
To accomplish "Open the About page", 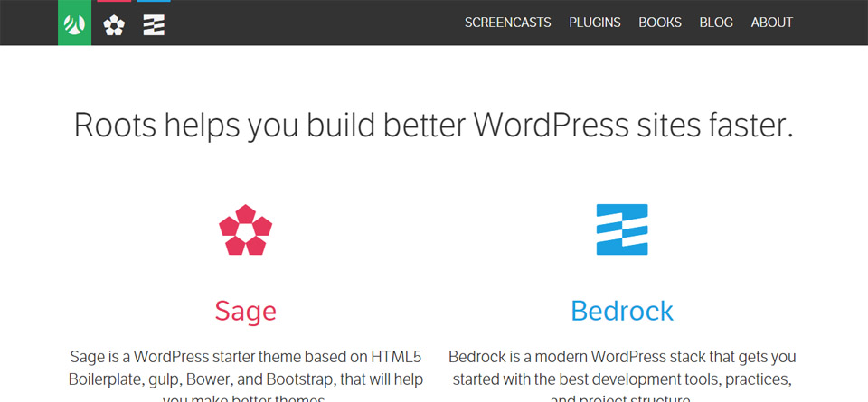I will pos(771,23).
